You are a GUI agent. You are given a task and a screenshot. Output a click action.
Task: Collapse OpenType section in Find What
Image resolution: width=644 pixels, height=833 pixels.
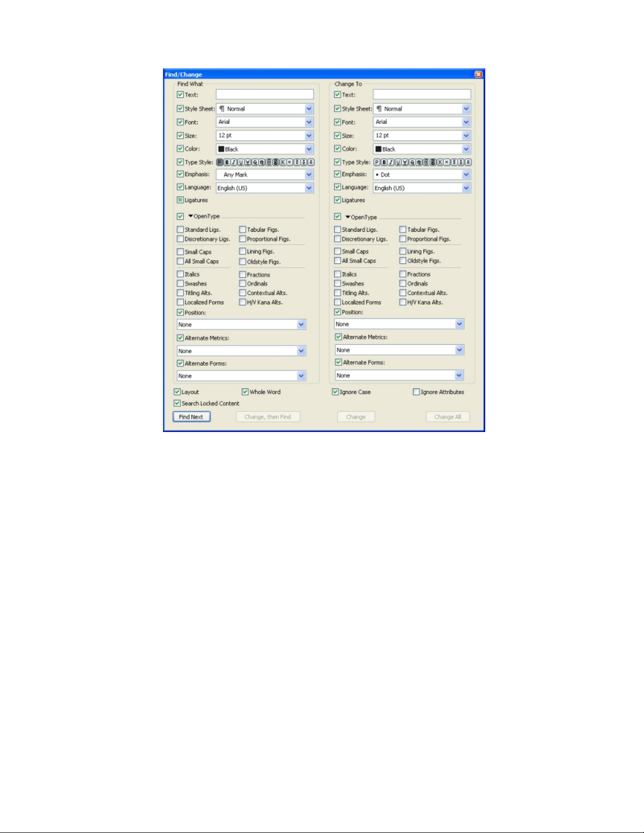point(191,216)
